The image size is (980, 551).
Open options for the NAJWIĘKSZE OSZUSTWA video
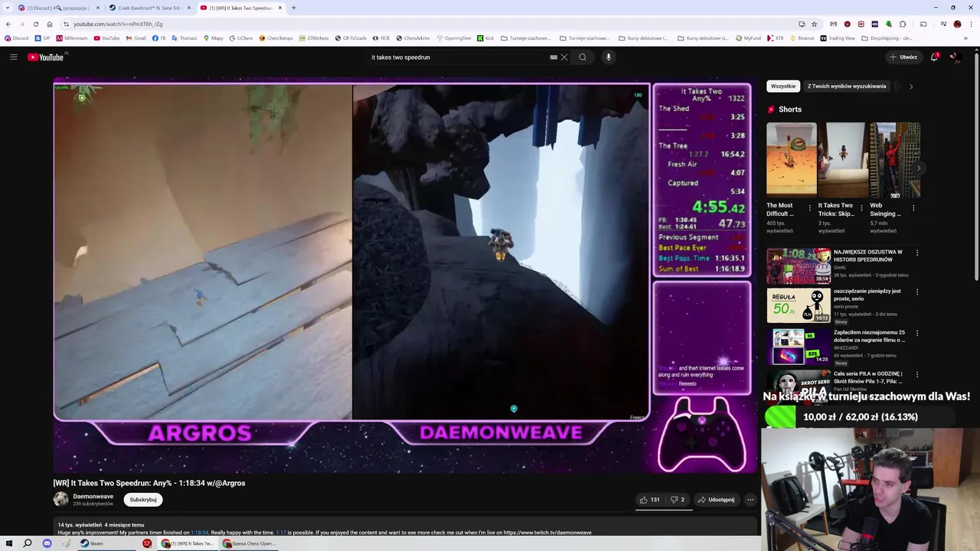tap(916, 253)
